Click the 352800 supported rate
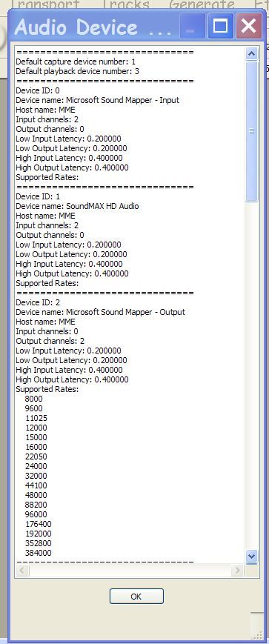The height and width of the screenshot is (644, 269). (39, 543)
